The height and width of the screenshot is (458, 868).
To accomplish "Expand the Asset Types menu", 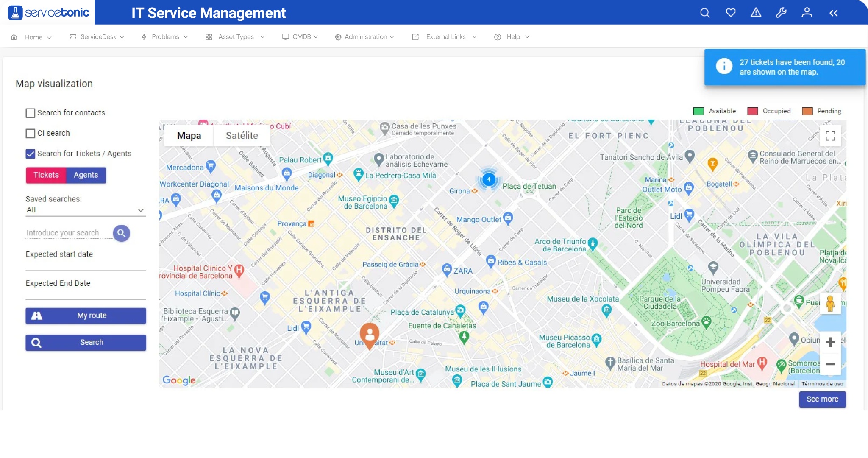I will 235,37.
